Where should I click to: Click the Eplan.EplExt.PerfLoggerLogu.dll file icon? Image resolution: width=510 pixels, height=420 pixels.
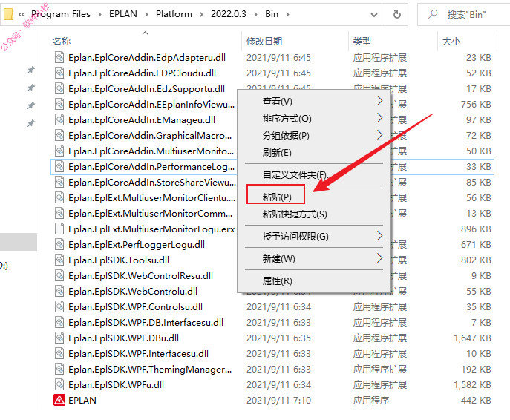[x=59, y=244]
